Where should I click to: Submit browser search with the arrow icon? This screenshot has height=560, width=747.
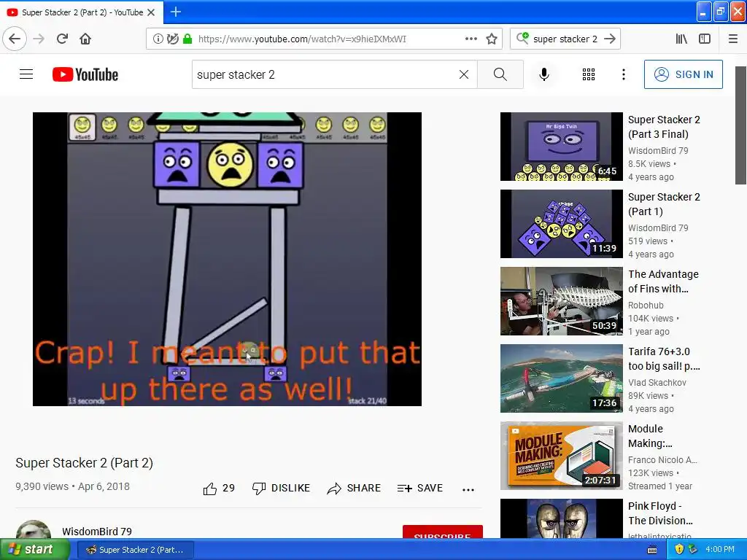click(x=610, y=39)
